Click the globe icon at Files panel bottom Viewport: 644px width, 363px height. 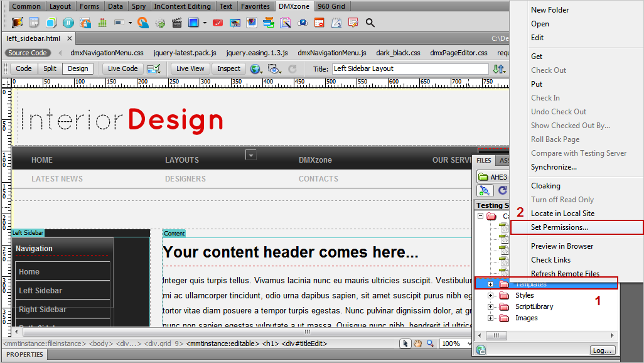click(481, 350)
